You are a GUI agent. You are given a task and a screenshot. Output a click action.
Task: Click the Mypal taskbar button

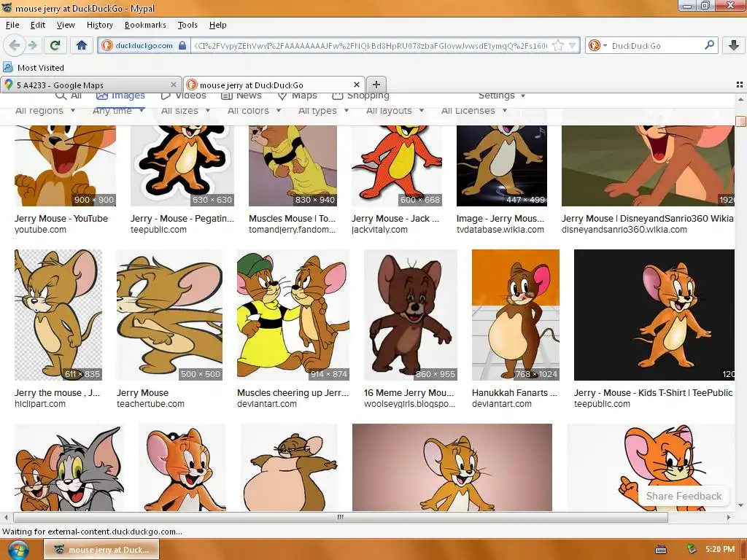(x=101, y=550)
